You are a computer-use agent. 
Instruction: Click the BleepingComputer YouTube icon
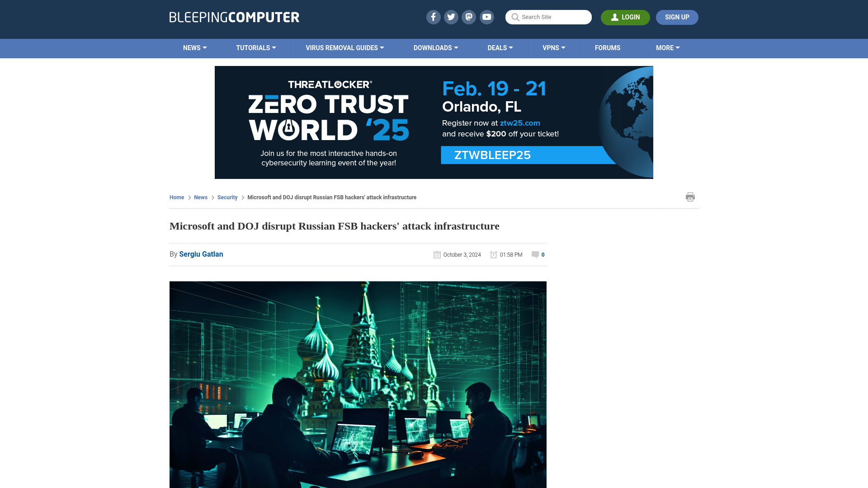point(487,17)
